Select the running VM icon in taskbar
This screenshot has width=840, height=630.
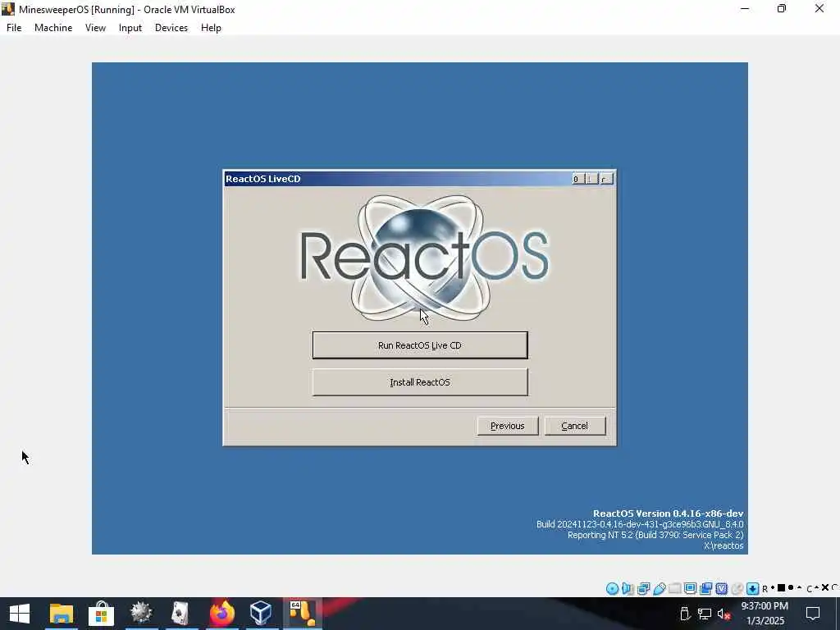click(x=302, y=614)
